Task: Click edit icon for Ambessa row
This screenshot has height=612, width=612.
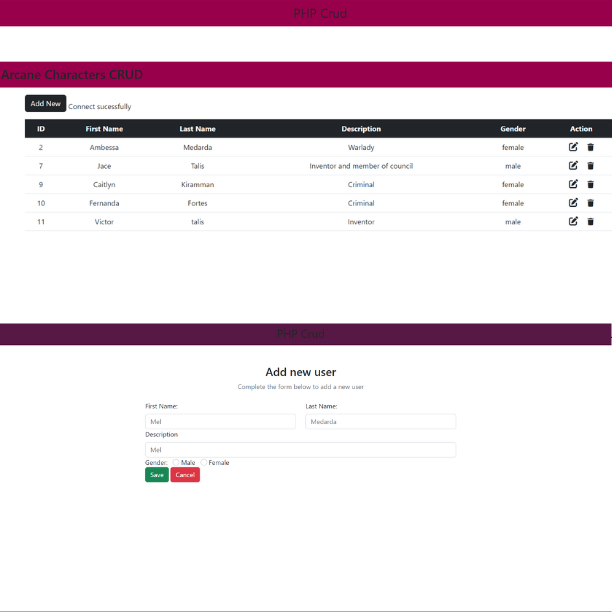Action: 573,147
